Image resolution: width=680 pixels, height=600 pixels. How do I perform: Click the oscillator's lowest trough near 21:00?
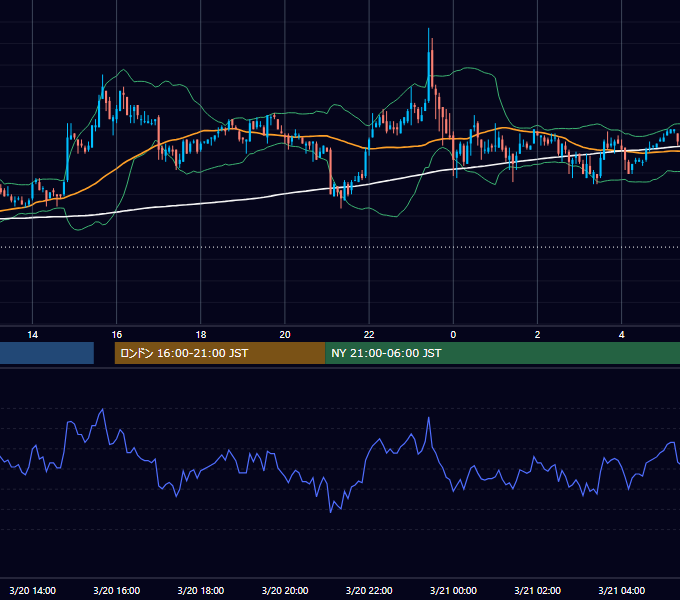pyautogui.click(x=331, y=512)
